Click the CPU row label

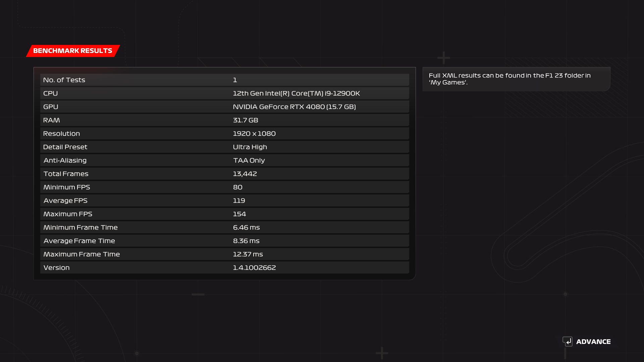[50, 93]
